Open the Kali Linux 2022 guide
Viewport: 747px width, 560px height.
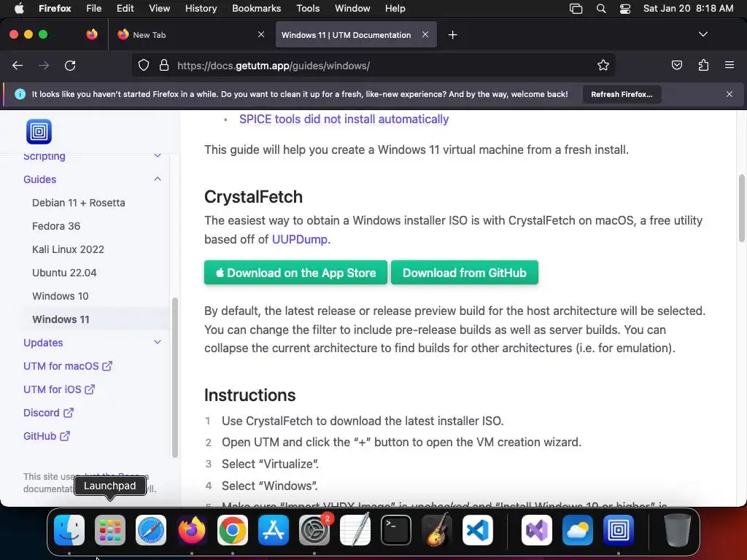point(68,249)
